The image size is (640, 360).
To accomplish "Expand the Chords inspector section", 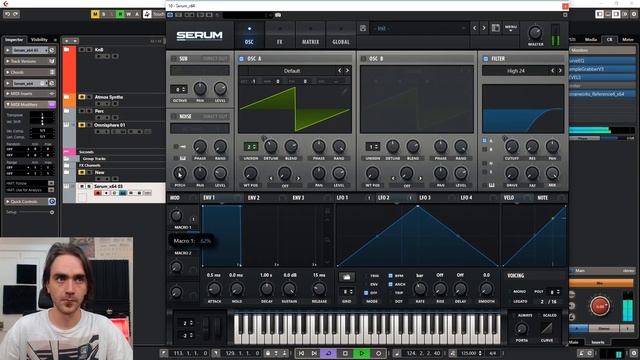I will click(29, 72).
